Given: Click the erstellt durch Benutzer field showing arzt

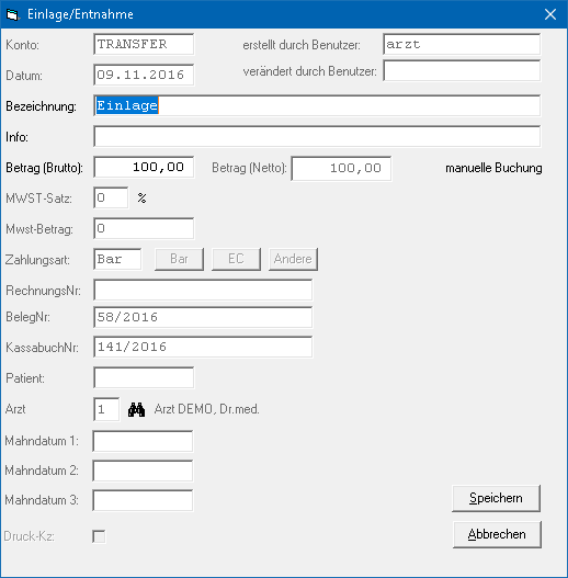Looking at the screenshot, I should 462,44.
